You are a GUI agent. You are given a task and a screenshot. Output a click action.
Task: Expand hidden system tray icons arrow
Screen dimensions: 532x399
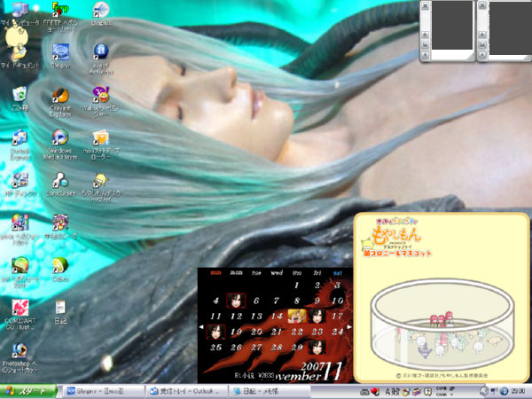[x=483, y=391]
